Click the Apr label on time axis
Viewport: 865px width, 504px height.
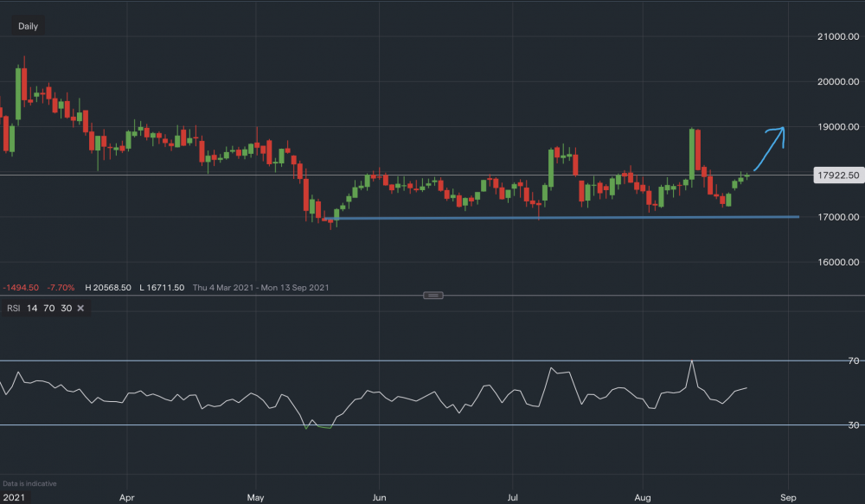point(126,498)
